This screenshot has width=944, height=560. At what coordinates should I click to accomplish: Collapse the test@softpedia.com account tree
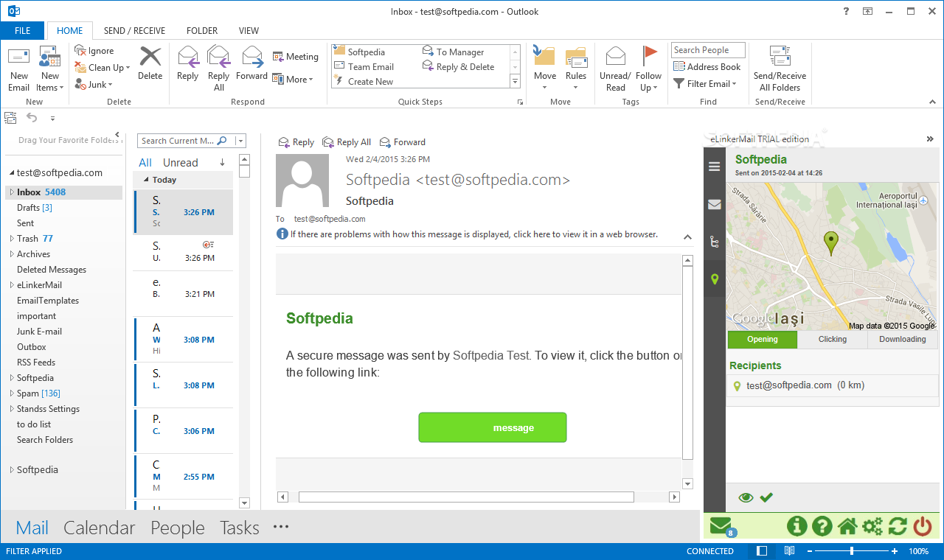pos(11,173)
